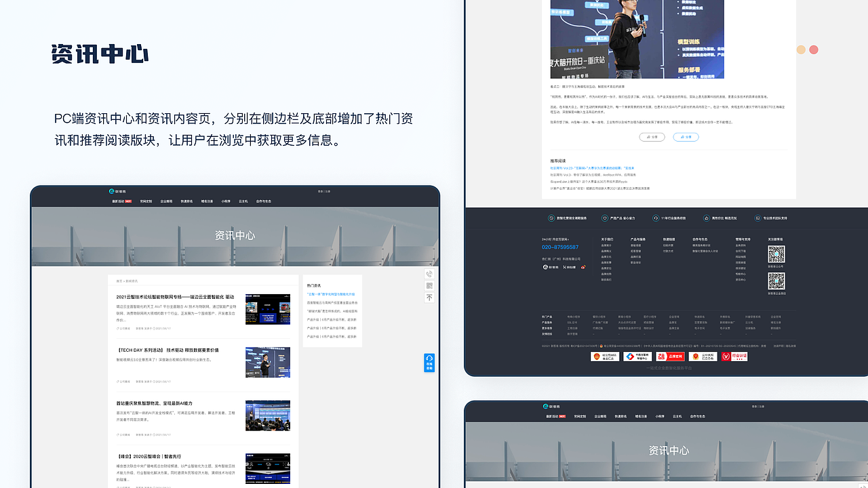Viewport: 868px width, 488px height.
Task: Click the site logo in the bottom-right mockup header
Action: point(552,407)
